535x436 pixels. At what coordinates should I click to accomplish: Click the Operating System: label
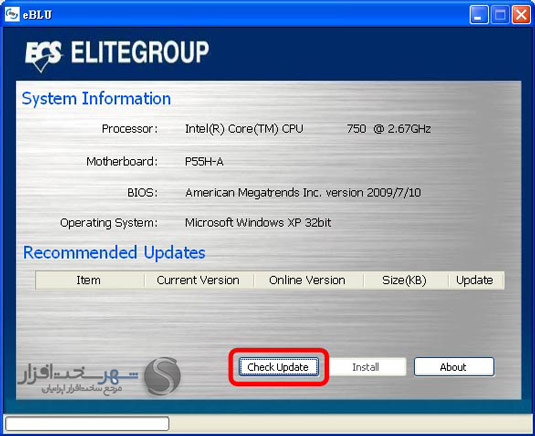109,223
